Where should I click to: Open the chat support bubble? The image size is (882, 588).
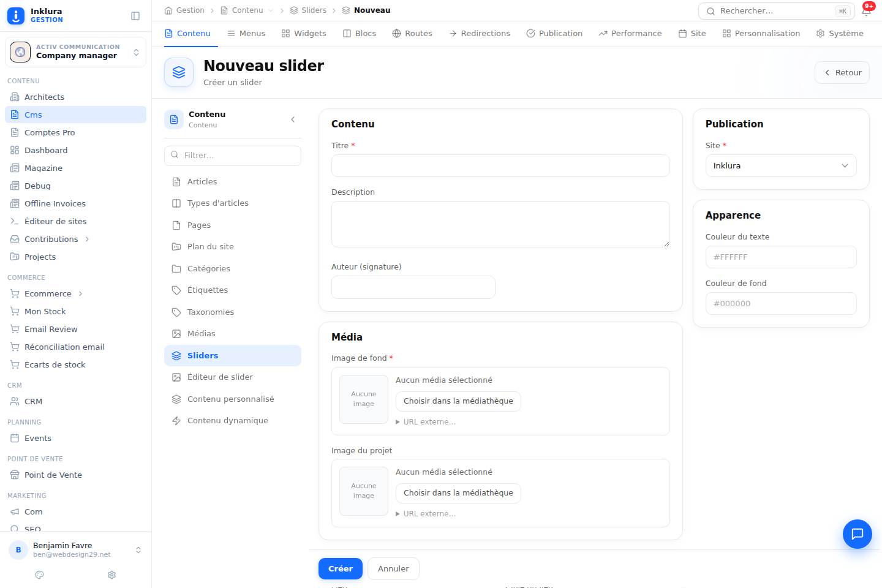pos(857,533)
